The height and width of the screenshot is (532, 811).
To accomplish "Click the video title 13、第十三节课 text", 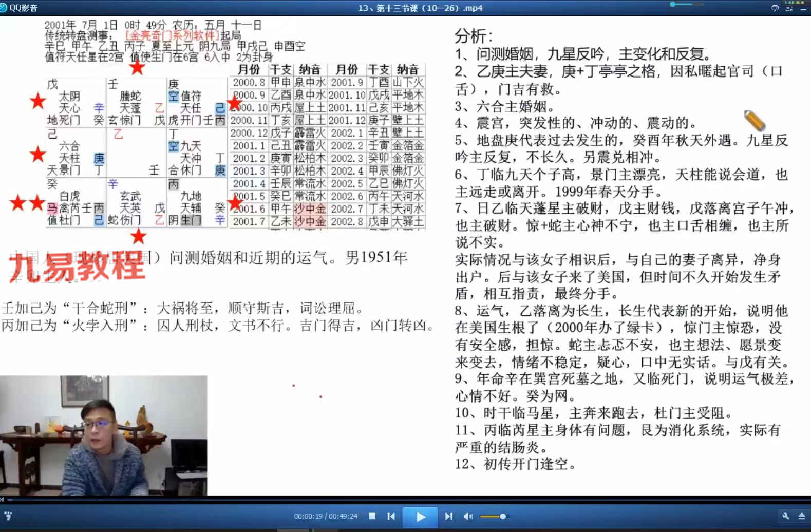I will (x=420, y=8).
